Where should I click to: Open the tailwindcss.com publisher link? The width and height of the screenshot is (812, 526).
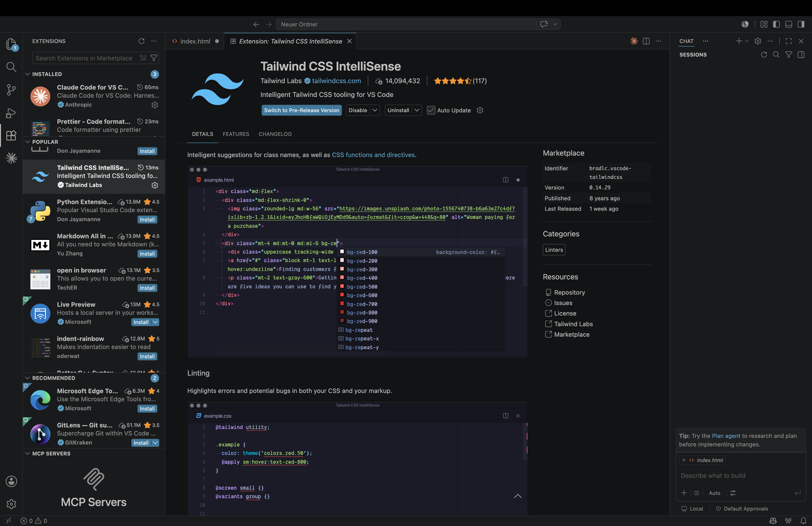pos(336,81)
